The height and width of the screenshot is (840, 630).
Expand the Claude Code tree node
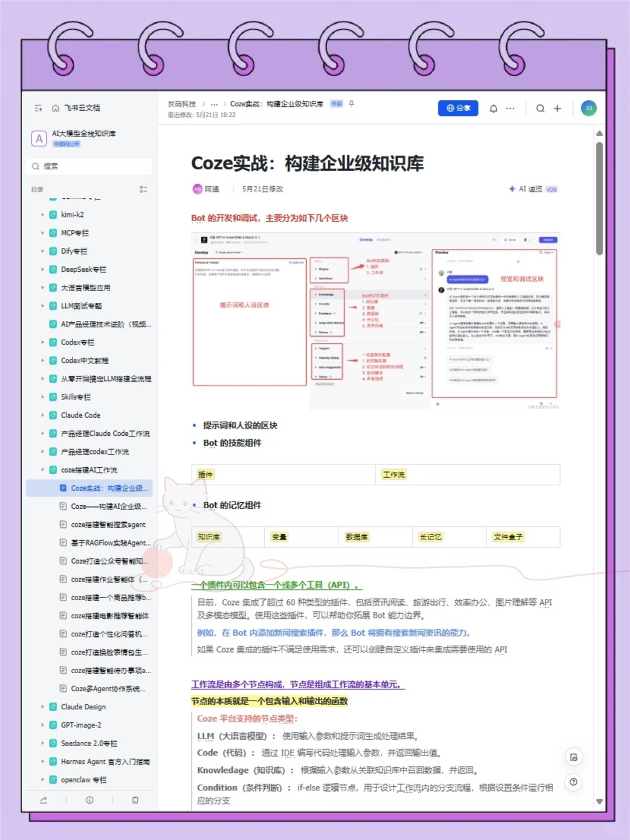(x=43, y=415)
